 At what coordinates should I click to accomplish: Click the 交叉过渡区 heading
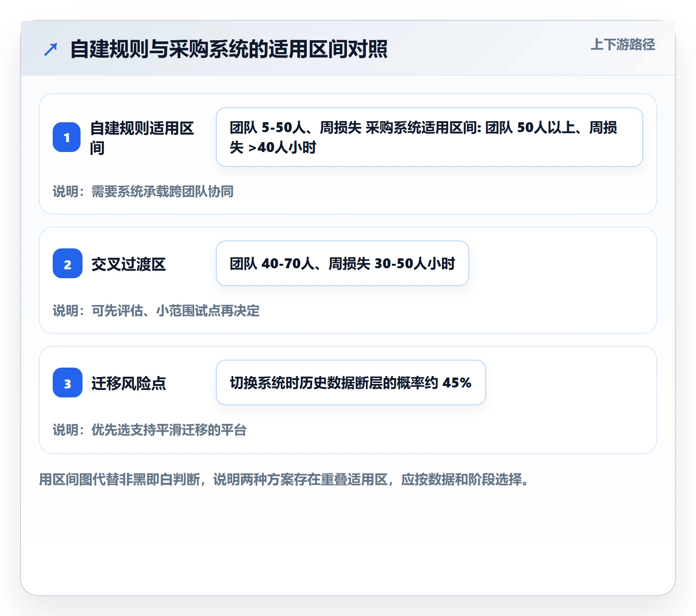(128, 264)
